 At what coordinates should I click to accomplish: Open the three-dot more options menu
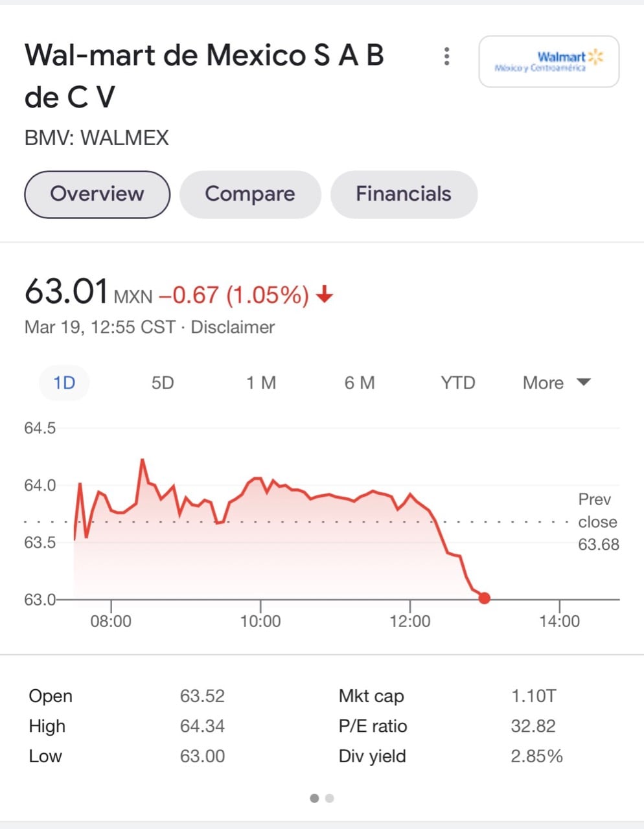click(x=446, y=56)
